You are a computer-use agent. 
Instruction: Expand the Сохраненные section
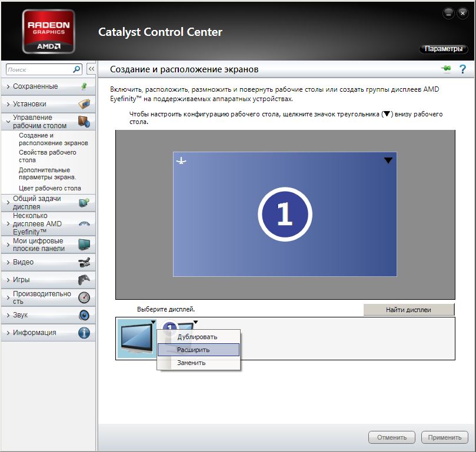click(x=35, y=86)
